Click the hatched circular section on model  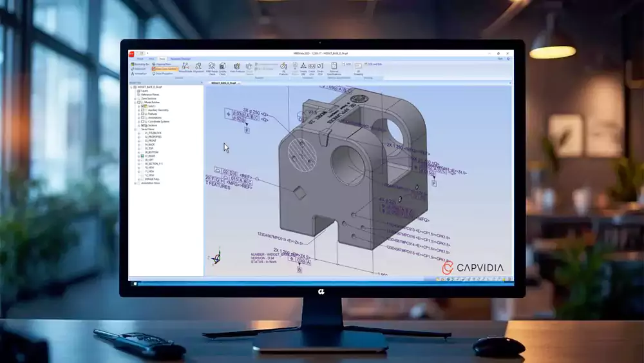(x=302, y=155)
